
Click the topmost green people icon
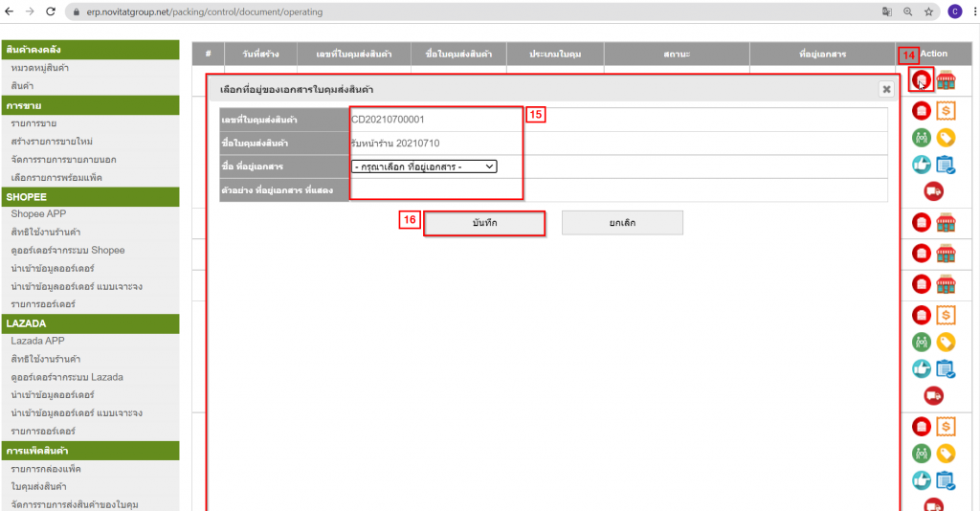[x=921, y=138]
